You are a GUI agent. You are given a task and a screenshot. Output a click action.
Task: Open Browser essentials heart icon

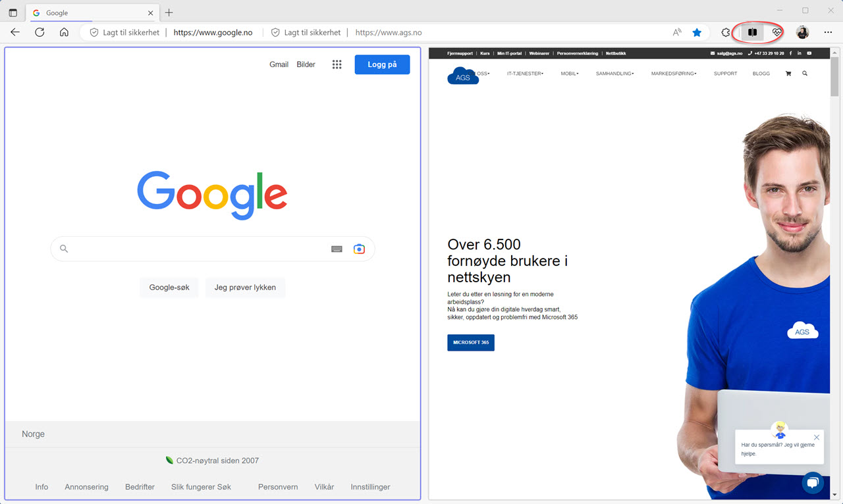click(777, 32)
